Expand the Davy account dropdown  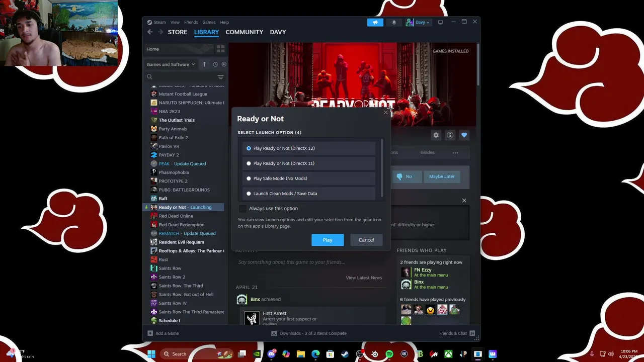418,22
